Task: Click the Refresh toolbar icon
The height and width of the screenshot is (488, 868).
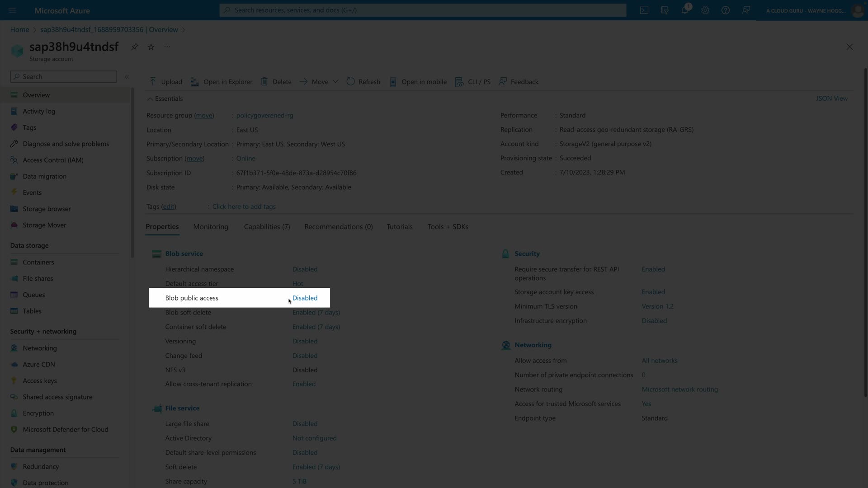Action: point(351,82)
